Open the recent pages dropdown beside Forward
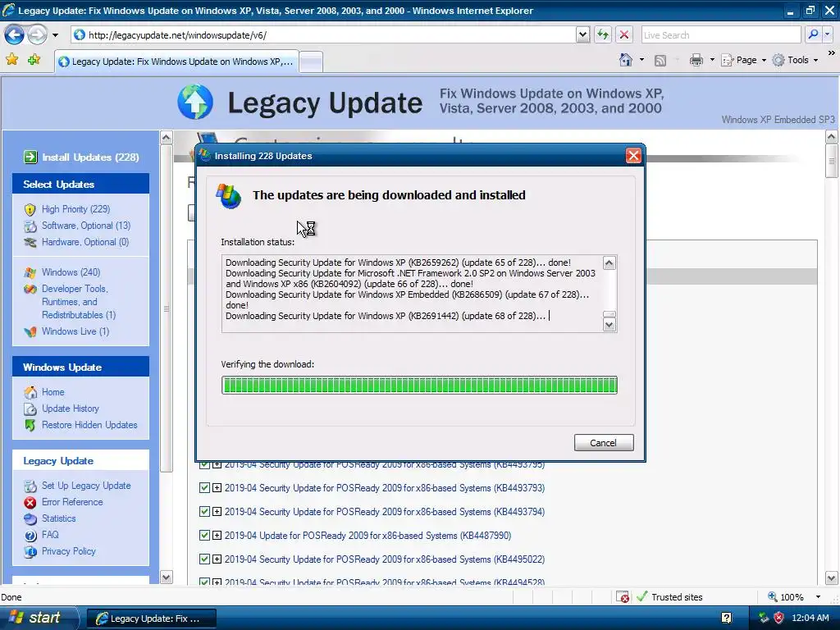 tap(55, 35)
